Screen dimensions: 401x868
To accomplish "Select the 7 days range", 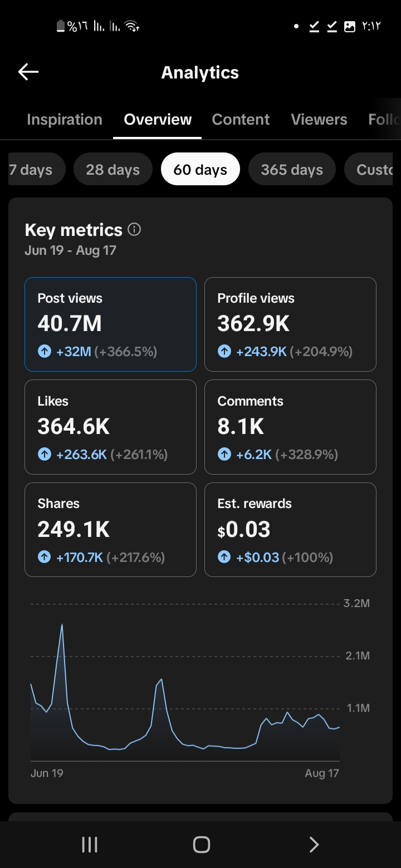I will point(33,169).
